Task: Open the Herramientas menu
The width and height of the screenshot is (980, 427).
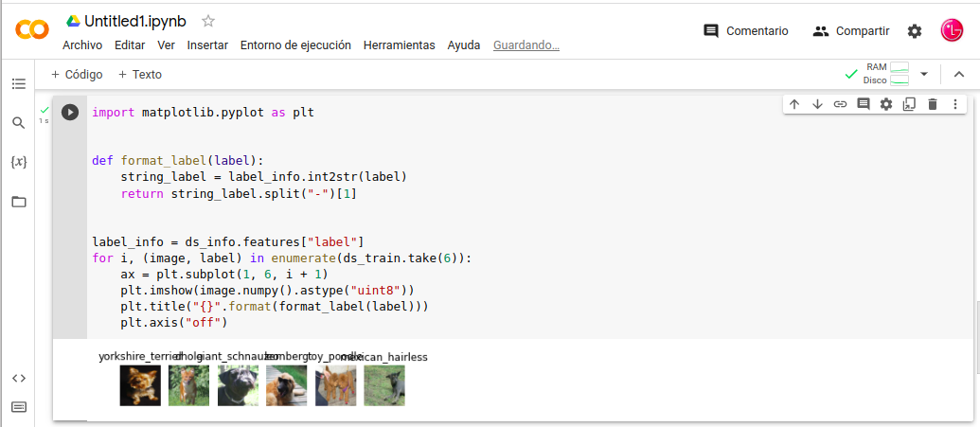Action: tap(399, 44)
